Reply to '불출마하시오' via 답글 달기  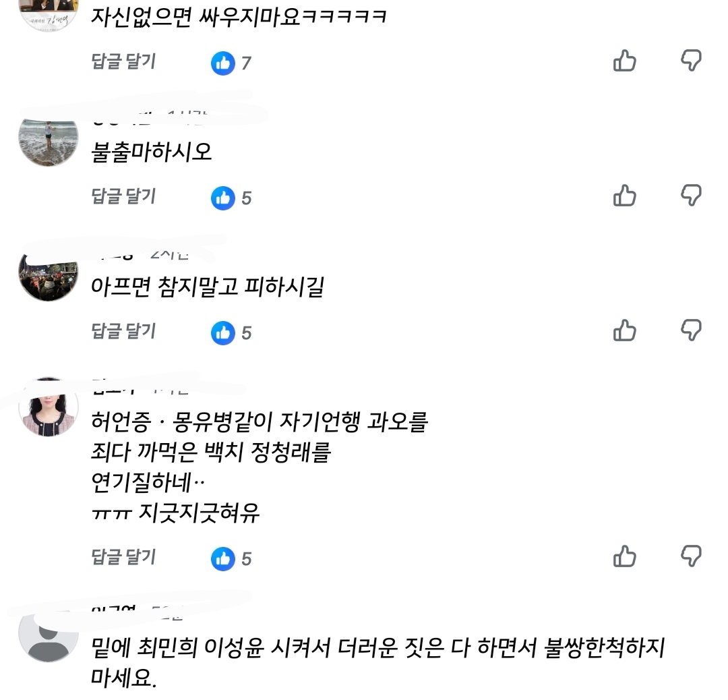pyautogui.click(x=123, y=196)
